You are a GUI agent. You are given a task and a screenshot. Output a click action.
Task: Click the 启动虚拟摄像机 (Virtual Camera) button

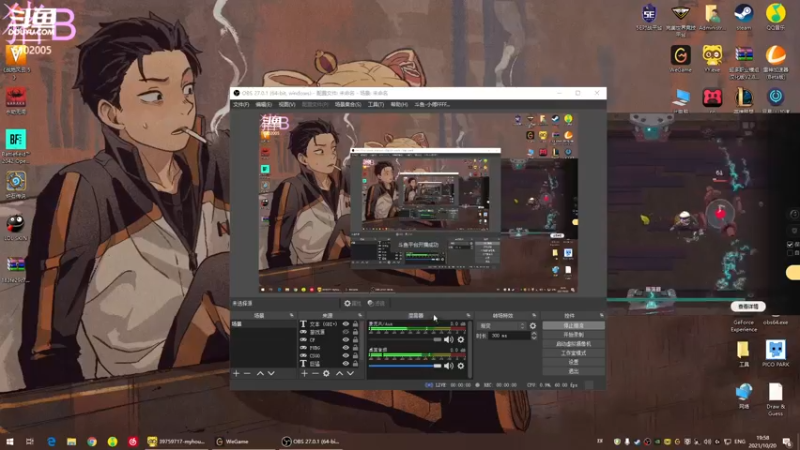point(573,344)
